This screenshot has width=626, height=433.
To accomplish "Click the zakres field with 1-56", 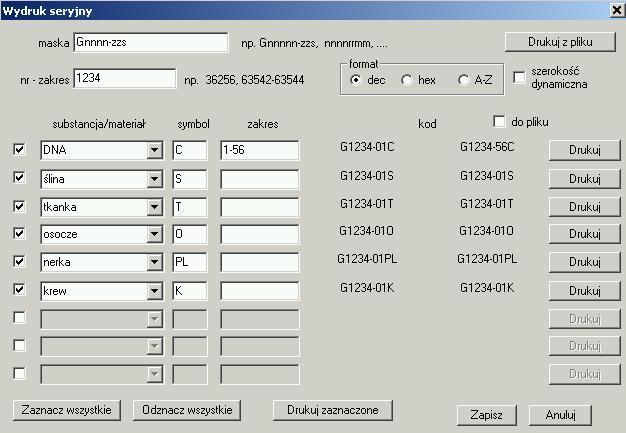I will 260,150.
